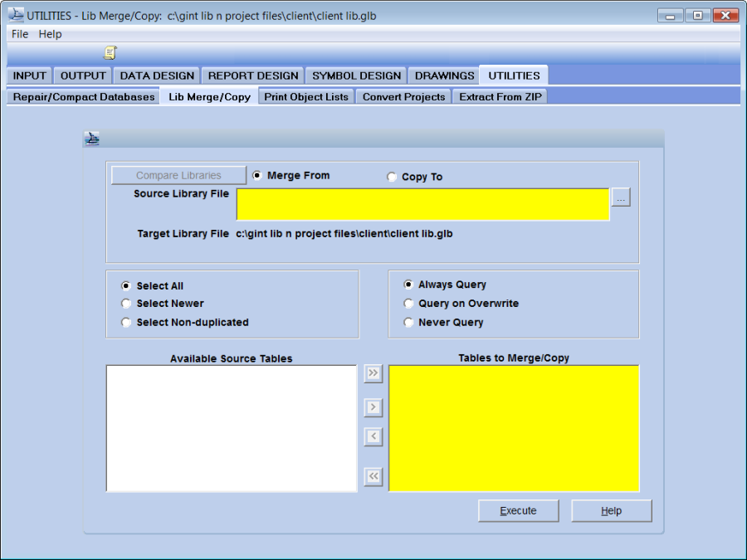The width and height of the screenshot is (747, 560).
Task: Click the script note icon in toolbar
Action: click(x=110, y=53)
